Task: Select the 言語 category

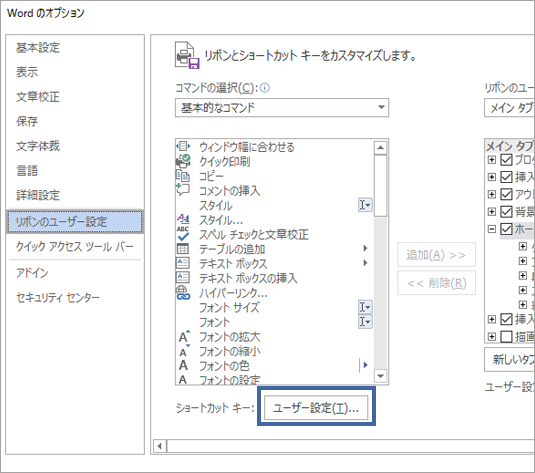Action: click(27, 171)
